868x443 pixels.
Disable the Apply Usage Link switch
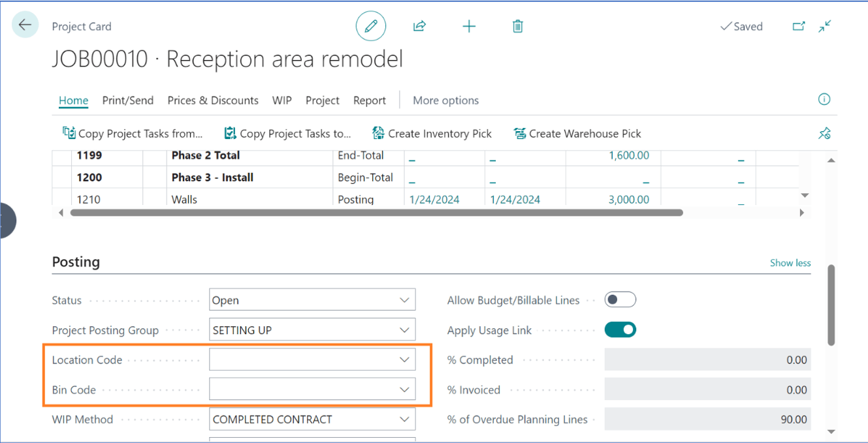pyautogui.click(x=620, y=330)
